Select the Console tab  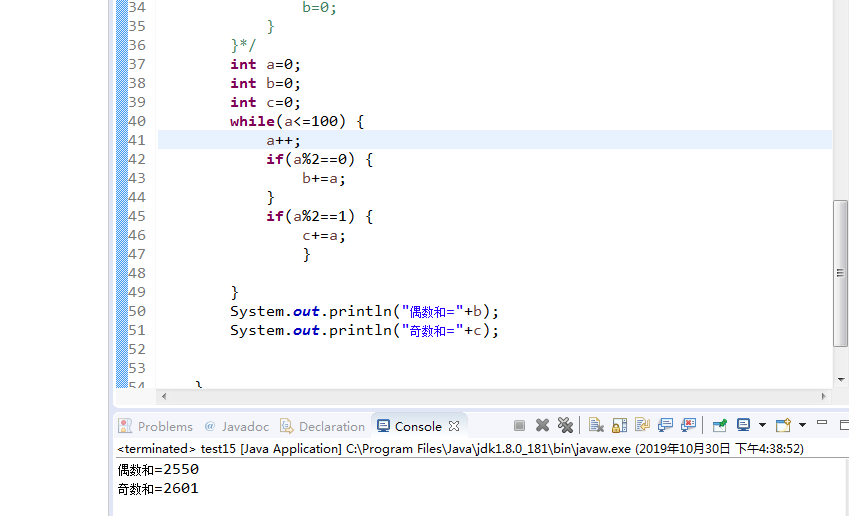tap(418, 427)
